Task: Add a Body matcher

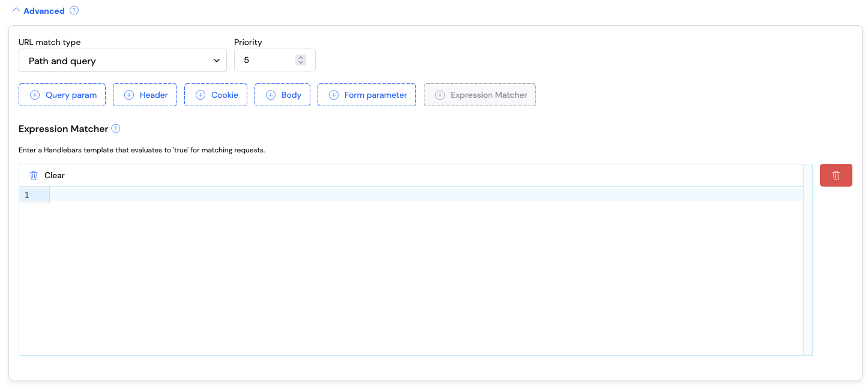Action: [x=282, y=94]
